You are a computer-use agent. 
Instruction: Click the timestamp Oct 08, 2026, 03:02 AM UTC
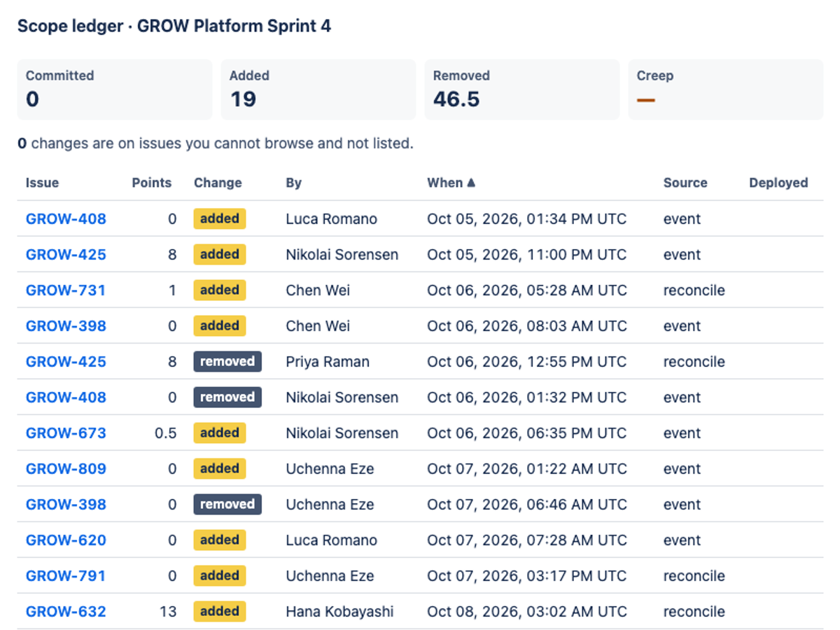[x=526, y=611]
